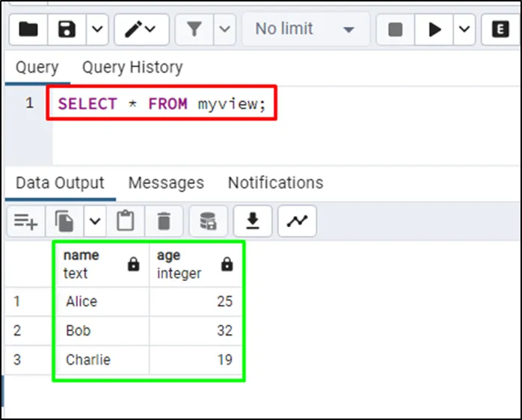
Task: Open the Graph Visualiser chart icon
Action: click(x=297, y=221)
